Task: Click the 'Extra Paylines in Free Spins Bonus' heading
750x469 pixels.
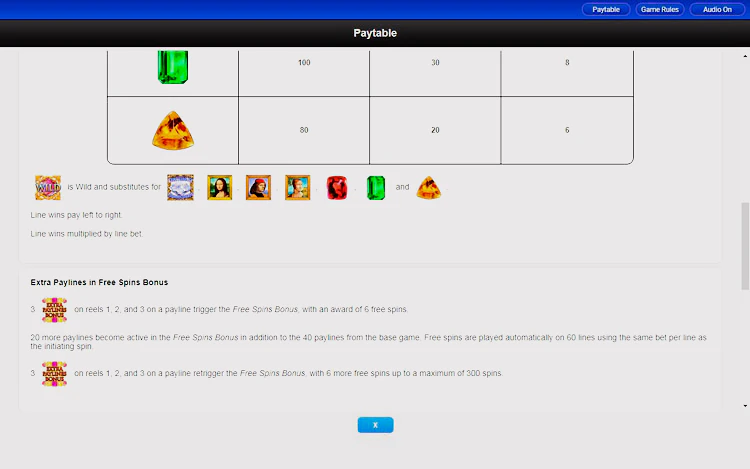Action: coord(96,283)
